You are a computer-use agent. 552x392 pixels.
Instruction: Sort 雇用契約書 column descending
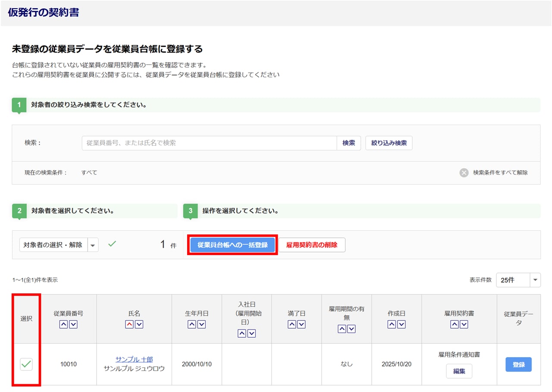pos(464,325)
